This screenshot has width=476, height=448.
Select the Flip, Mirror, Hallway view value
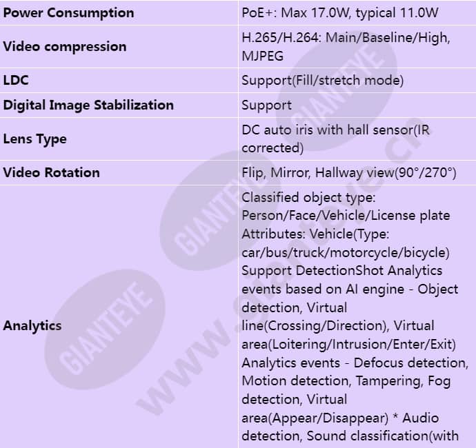349,173
